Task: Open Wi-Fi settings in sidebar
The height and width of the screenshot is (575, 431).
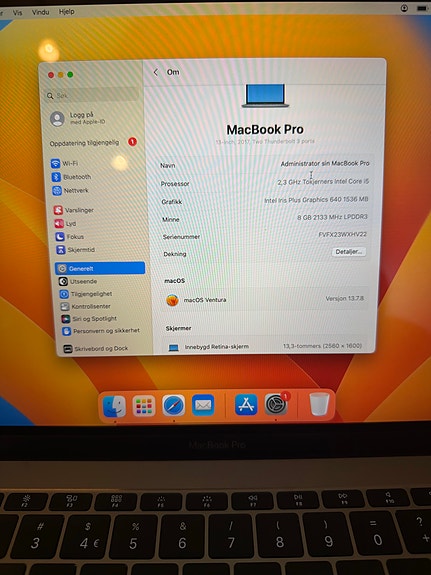Action: (65, 163)
